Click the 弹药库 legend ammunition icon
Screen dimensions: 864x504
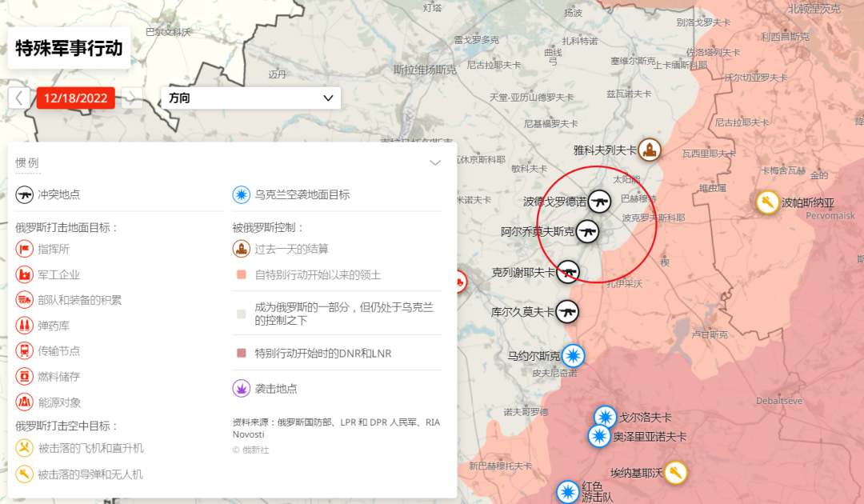24,326
